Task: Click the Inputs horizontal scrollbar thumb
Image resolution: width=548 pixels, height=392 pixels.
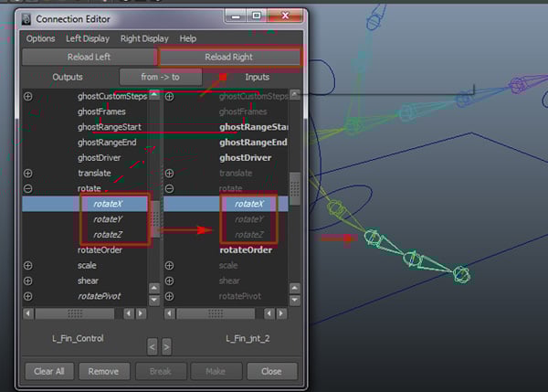Action: [x=216, y=313]
